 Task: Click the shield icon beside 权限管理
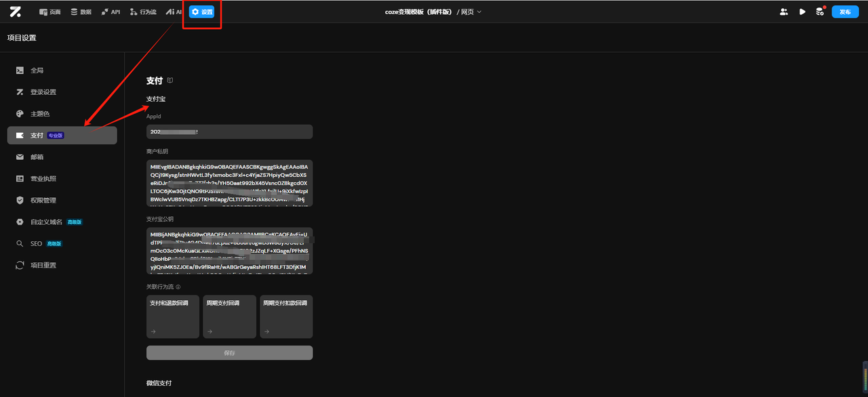point(20,201)
